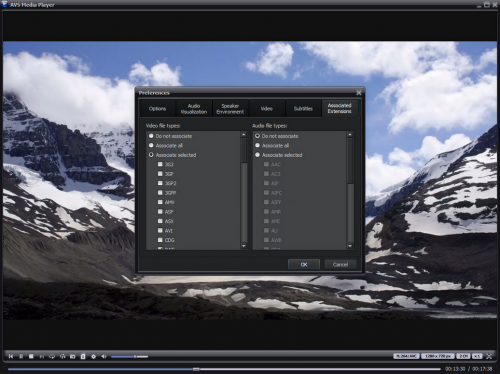This screenshot has height=374, width=500.
Task: Skip to the next track
Action: (x=41, y=356)
